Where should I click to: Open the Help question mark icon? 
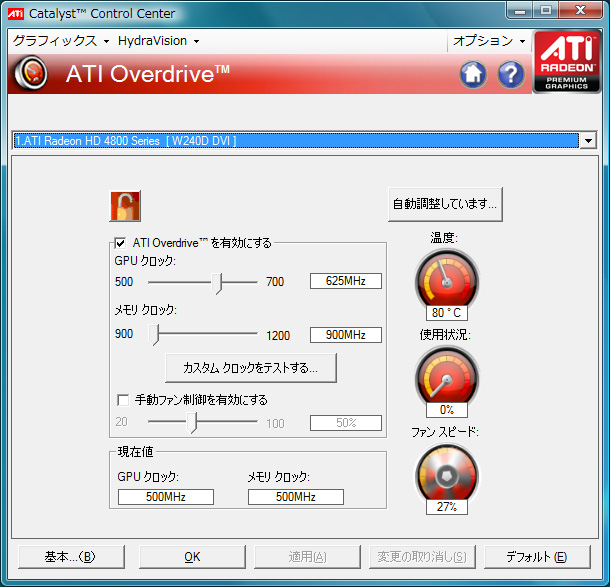click(511, 74)
